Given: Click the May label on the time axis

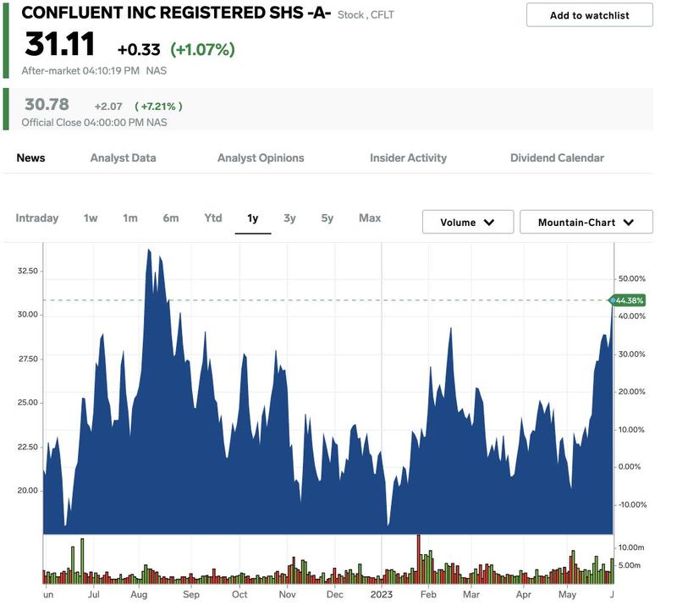Looking at the screenshot, I should coord(567,595).
